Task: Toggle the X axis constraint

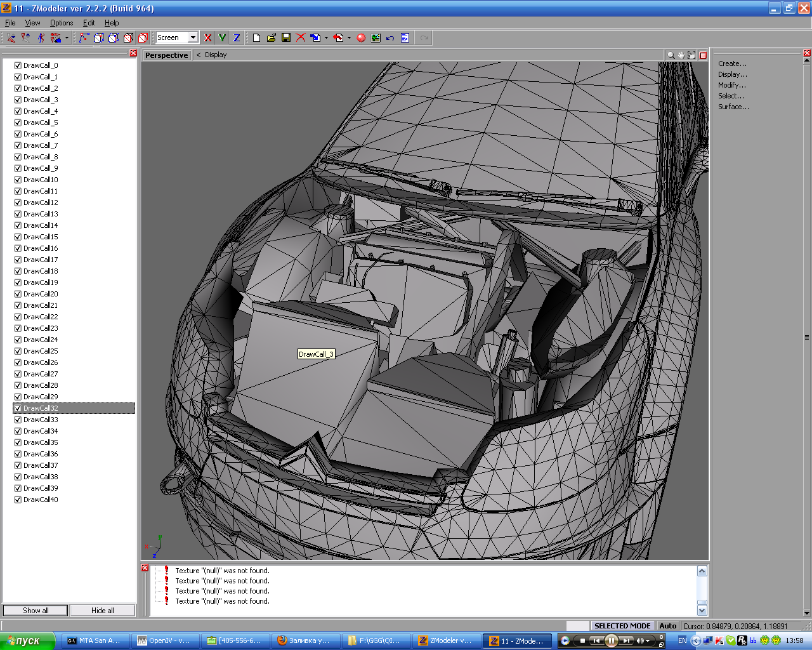Action: click(207, 38)
